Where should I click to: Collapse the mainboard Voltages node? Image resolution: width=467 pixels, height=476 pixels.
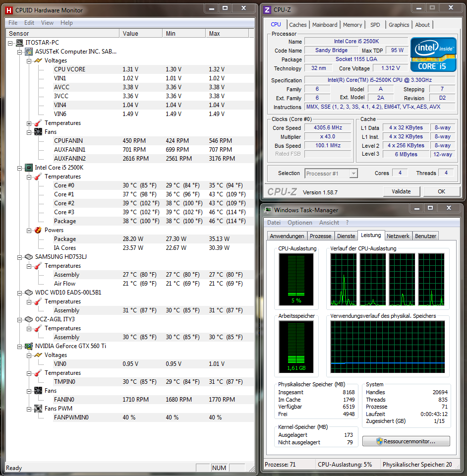click(x=29, y=60)
